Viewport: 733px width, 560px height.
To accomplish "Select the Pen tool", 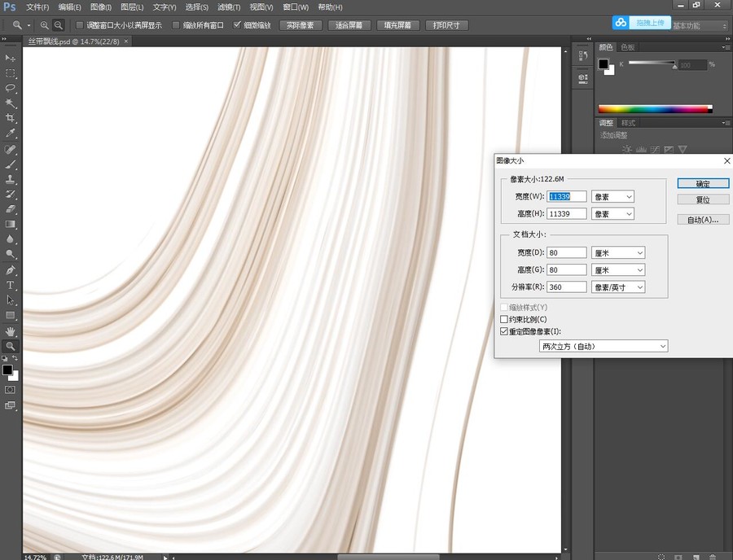I will tap(10, 270).
